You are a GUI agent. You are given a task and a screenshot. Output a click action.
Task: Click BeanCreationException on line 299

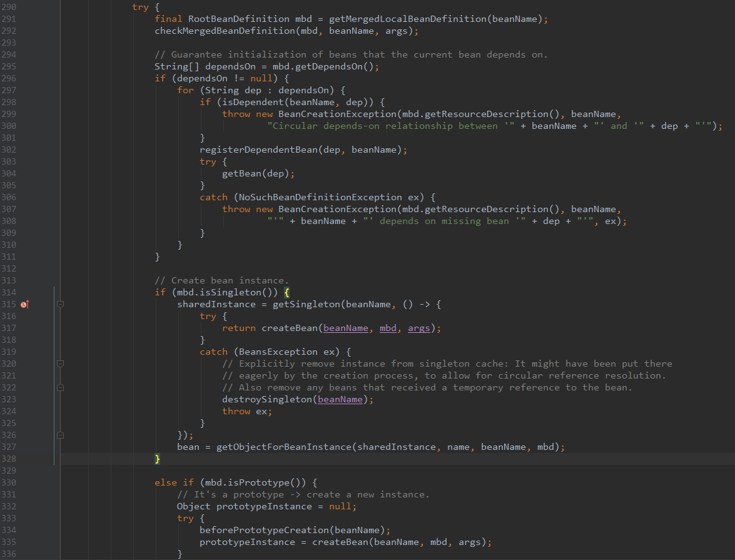338,114
